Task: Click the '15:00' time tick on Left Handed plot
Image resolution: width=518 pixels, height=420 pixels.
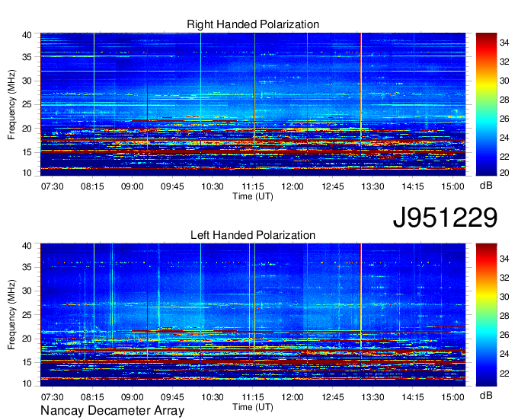Action: tap(452, 397)
